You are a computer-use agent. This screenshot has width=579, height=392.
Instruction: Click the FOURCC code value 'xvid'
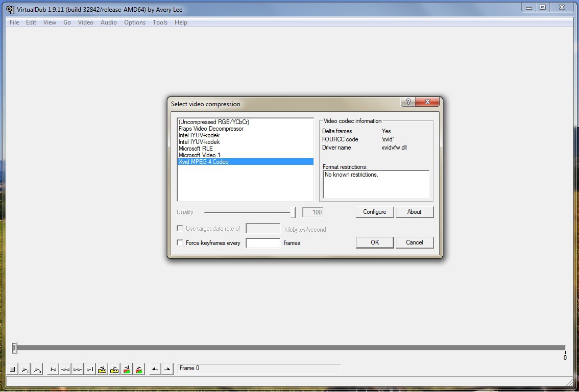[x=388, y=139]
